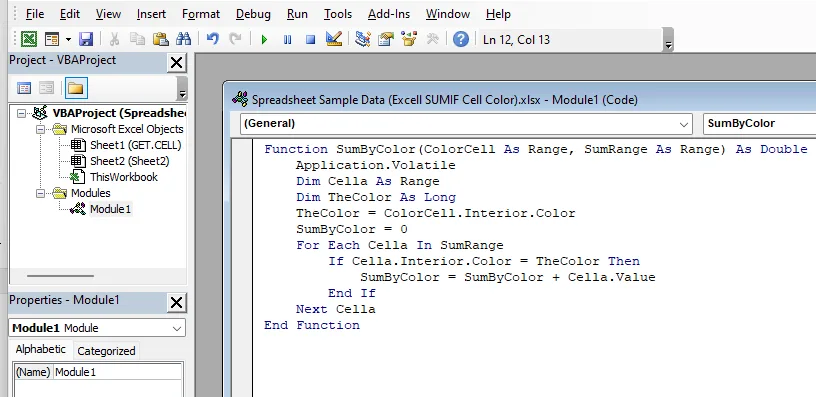
Task: Click the View Code icon in Project panel
Action: coord(24,88)
